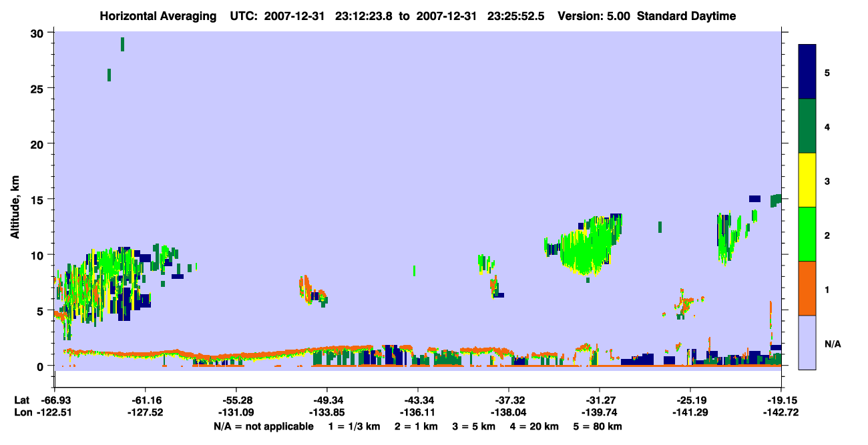Click the yellow color bar segment labeled 3
Screen dimensions: 868x445
coord(807,179)
